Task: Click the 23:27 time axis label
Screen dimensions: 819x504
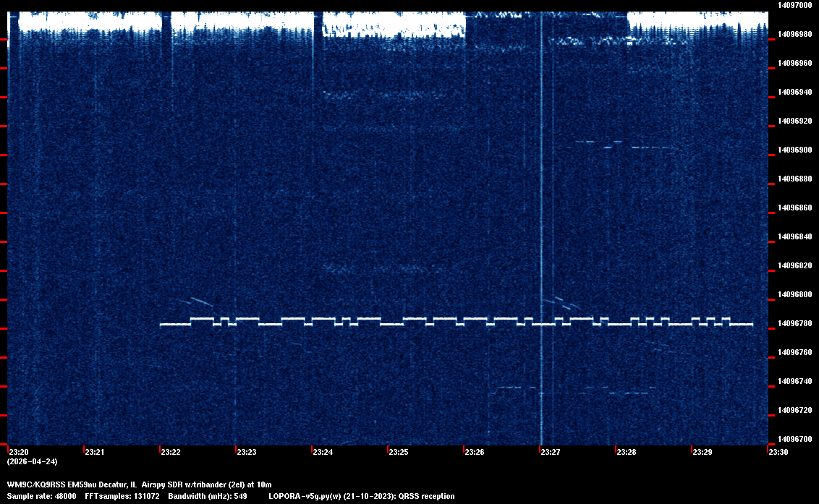Action: [x=551, y=452]
